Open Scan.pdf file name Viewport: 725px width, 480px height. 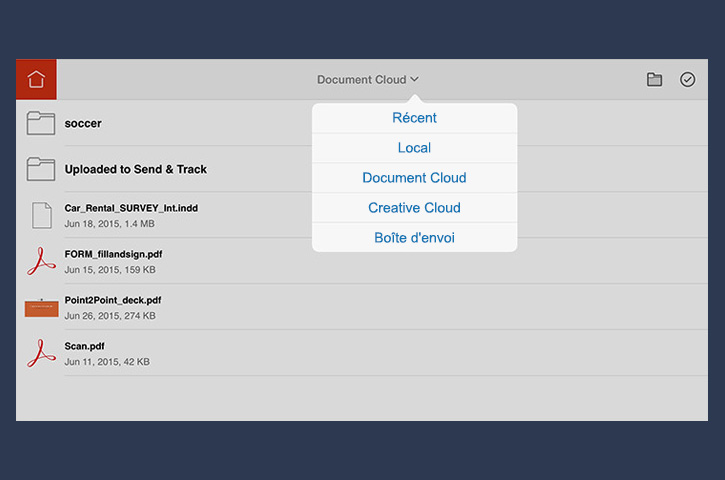[84, 346]
